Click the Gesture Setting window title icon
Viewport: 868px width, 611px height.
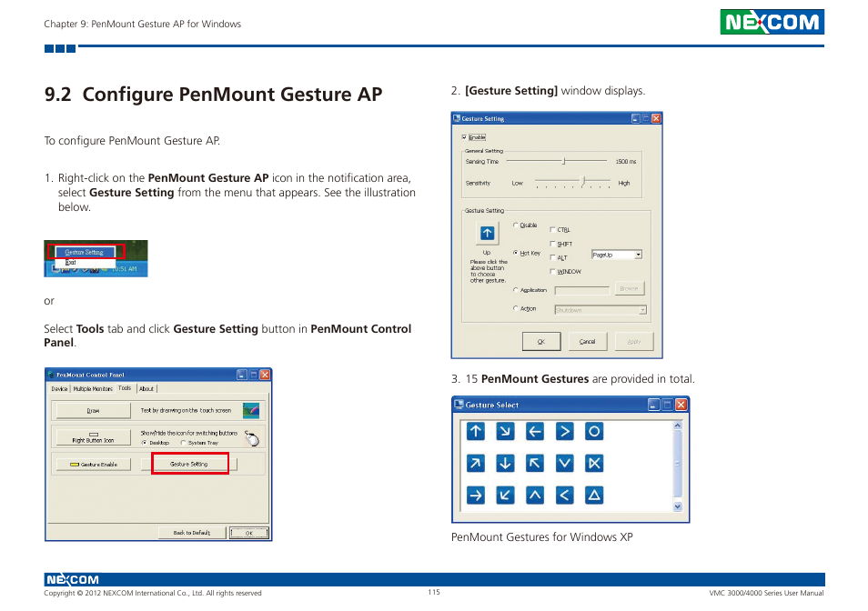pos(457,118)
